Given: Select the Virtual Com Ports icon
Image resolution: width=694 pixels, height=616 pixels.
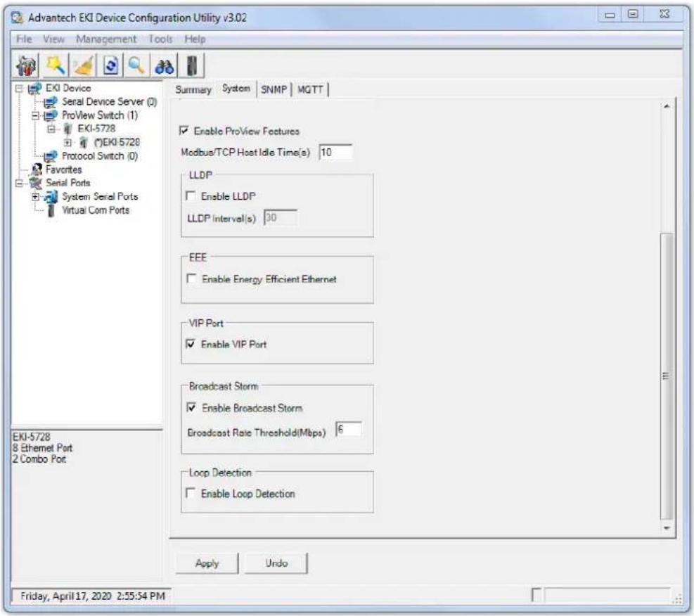Looking at the screenshot, I should pyautogui.click(x=51, y=211).
